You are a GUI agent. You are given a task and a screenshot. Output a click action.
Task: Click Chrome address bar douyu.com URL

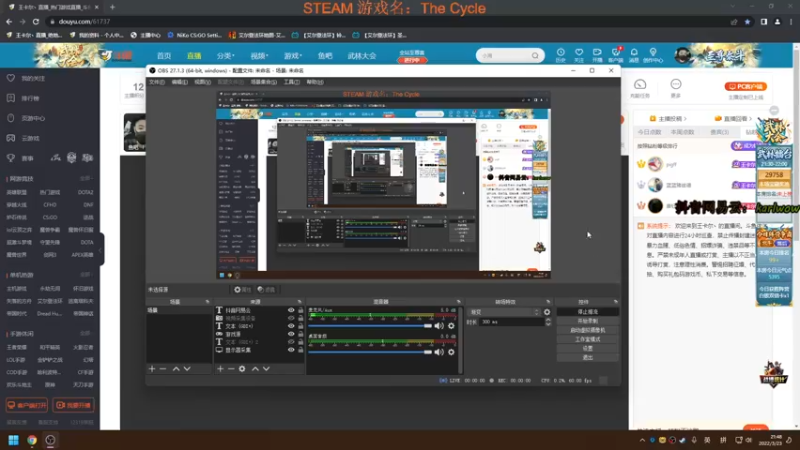coord(84,21)
